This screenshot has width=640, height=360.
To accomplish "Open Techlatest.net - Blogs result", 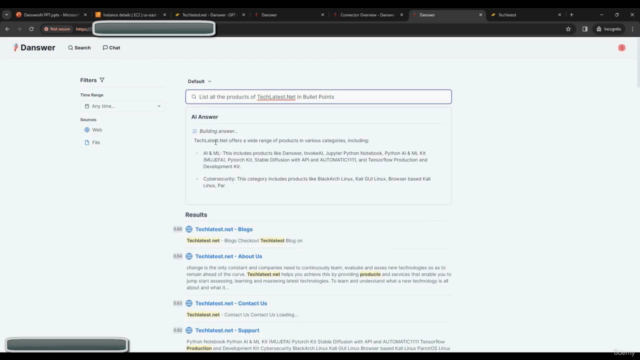I will click(x=224, y=229).
